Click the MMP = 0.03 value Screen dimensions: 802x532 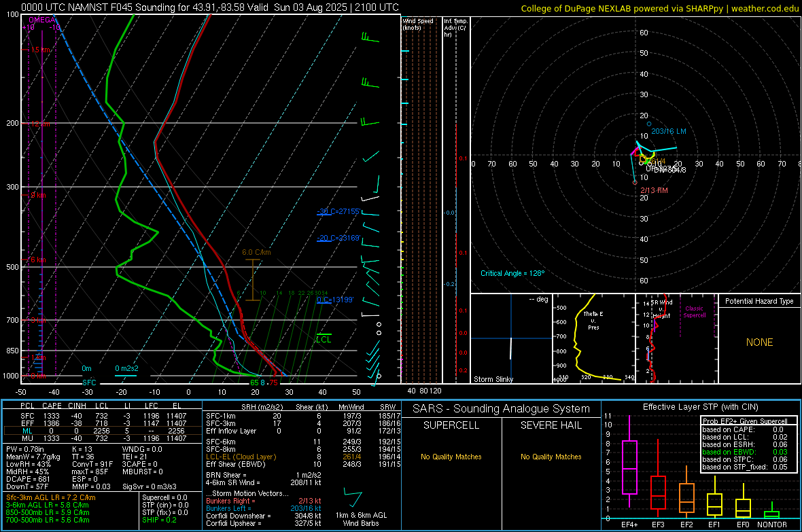(91, 486)
